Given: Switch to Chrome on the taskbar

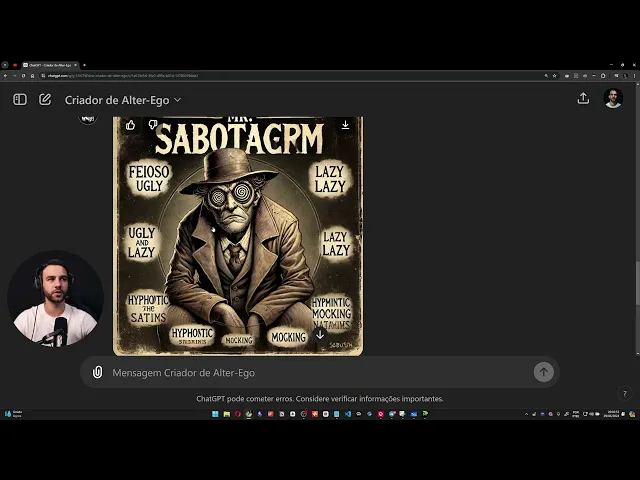Looking at the screenshot, I should pyautogui.click(x=249, y=414).
